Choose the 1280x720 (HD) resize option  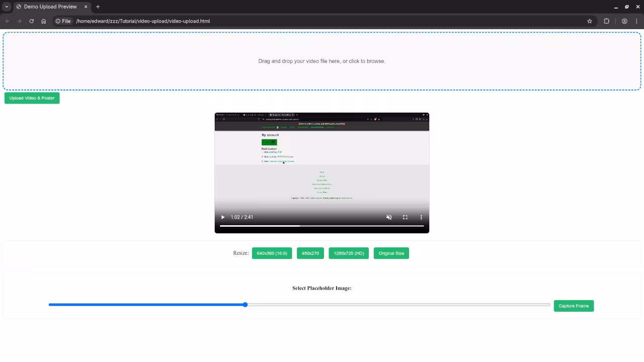(x=348, y=253)
